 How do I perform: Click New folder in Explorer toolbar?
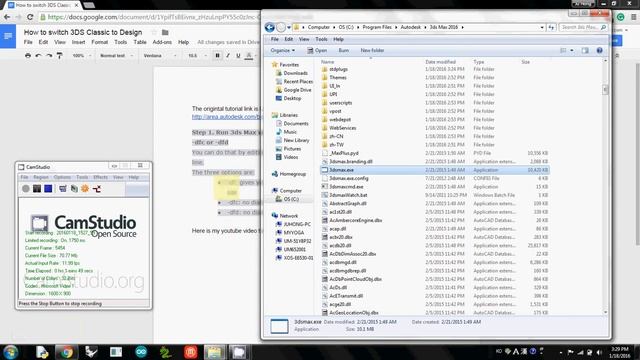372,50
